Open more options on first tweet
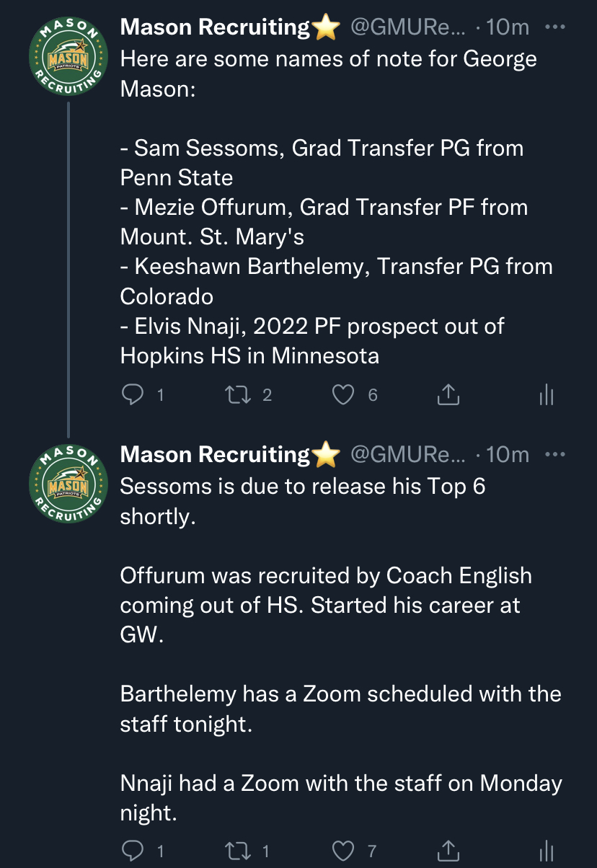The image size is (597, 868). pyautogui.click(x=555, y=27)
